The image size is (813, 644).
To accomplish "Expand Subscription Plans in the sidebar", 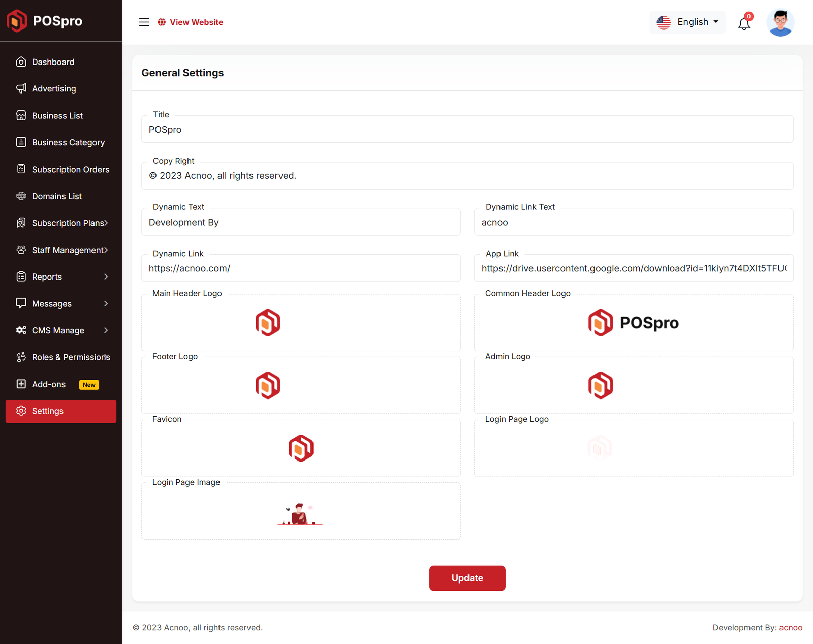I will point(61,223).
